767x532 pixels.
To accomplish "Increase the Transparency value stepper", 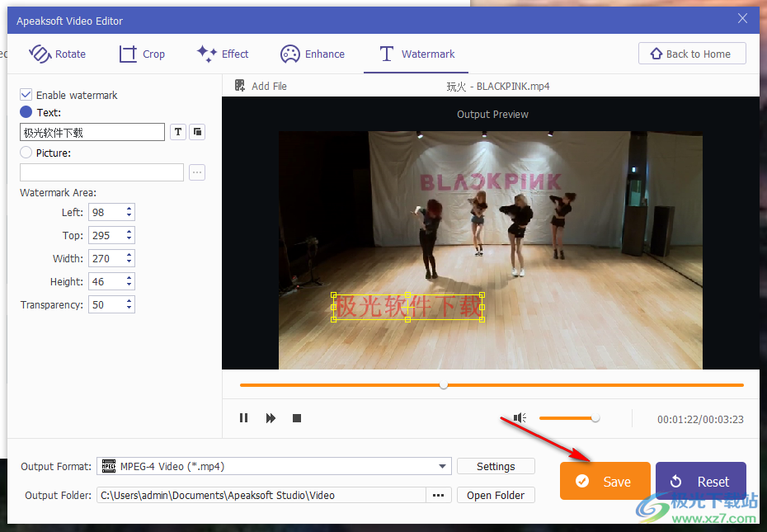I will [129, 301].
